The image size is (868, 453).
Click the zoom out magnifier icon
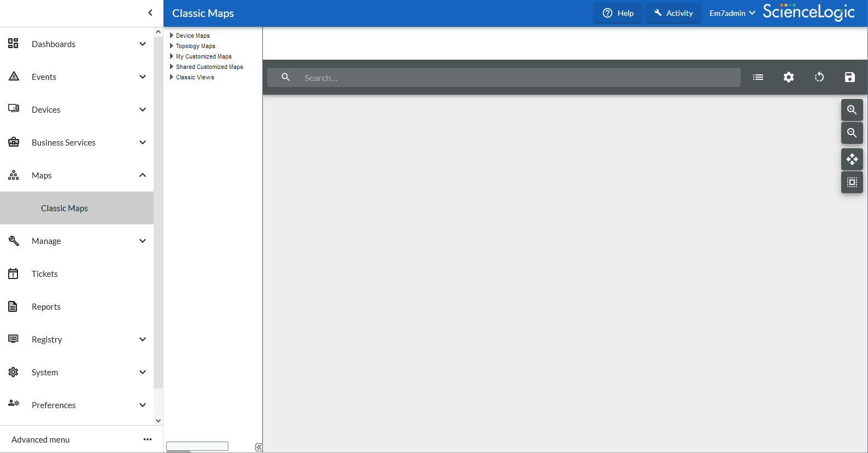852,133
